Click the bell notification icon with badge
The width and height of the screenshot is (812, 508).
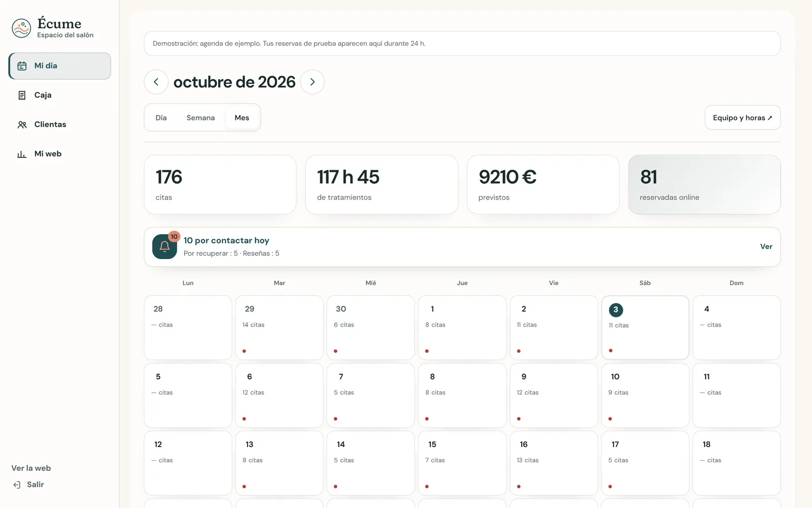coord(164,246)
